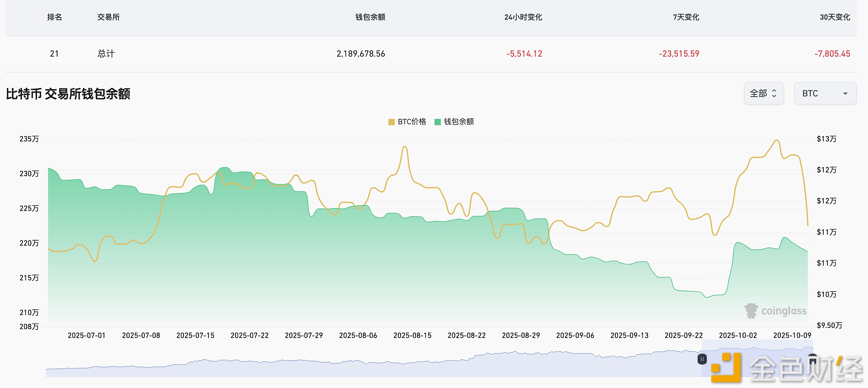Open the 总计 exchange entry

105,53
